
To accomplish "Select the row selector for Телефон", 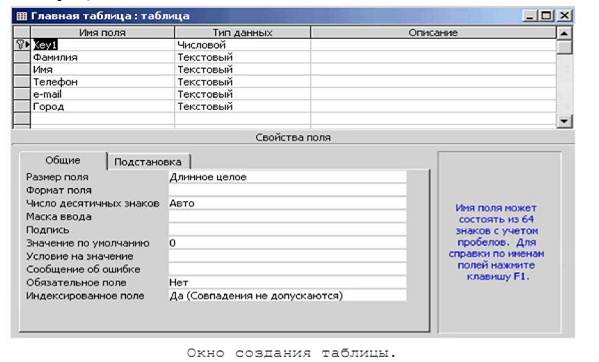I will [x=22, y=82].
